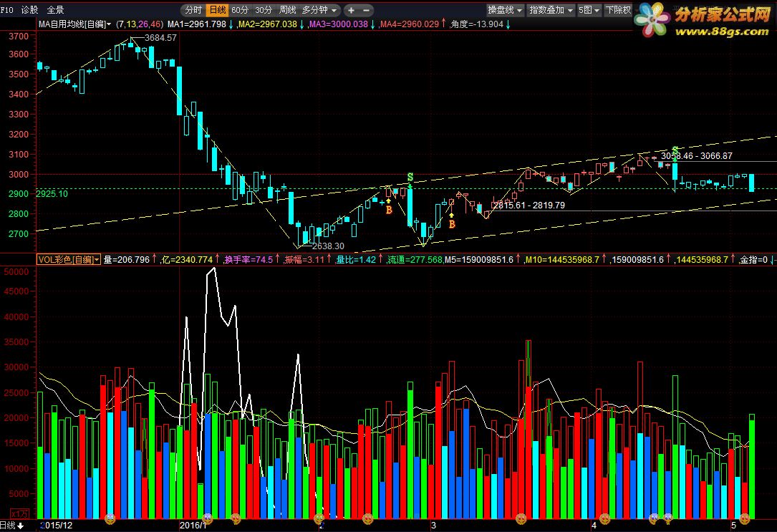Switch to 30分 timeframe
Screen dimensions: 777x532
264,10
